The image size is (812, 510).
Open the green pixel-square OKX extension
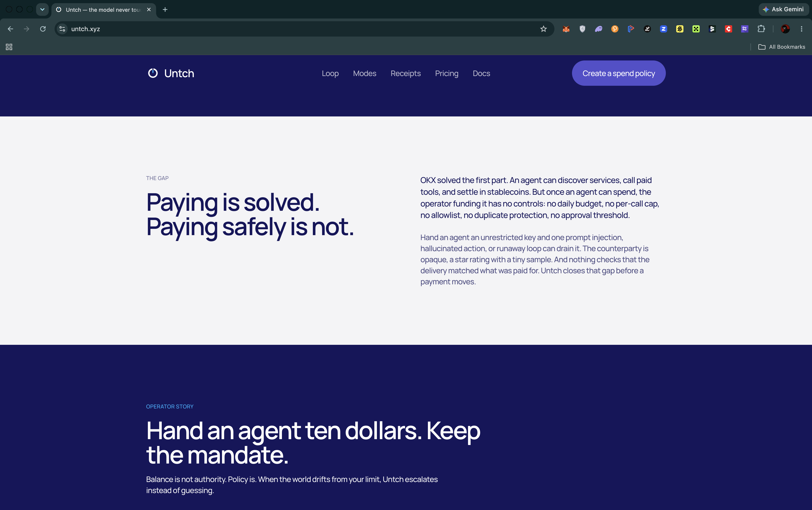pos(696,29)
